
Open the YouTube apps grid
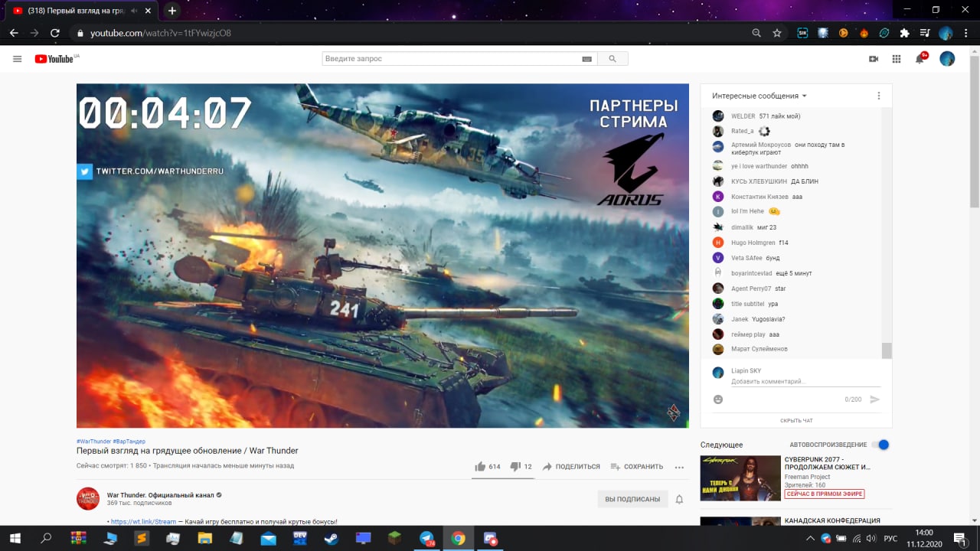(x=897, y=59)
